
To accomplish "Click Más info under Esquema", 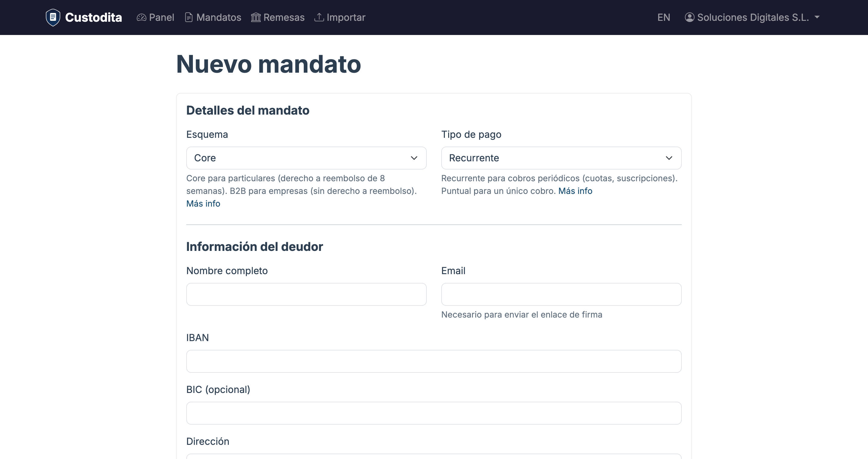I will click(x=203, y=203).
